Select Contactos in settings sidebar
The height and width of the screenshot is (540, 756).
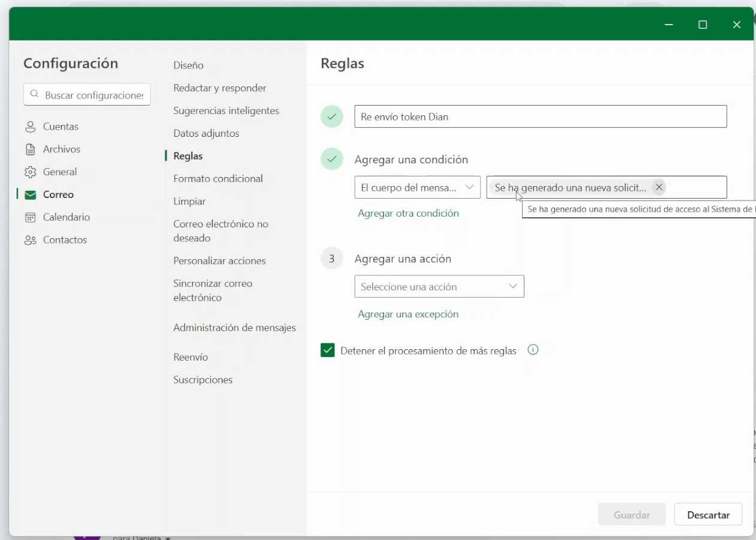[65, 240]
